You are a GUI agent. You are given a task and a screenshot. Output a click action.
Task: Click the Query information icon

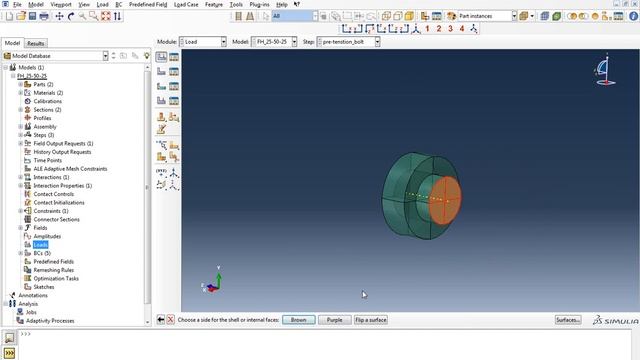(633, 16)
